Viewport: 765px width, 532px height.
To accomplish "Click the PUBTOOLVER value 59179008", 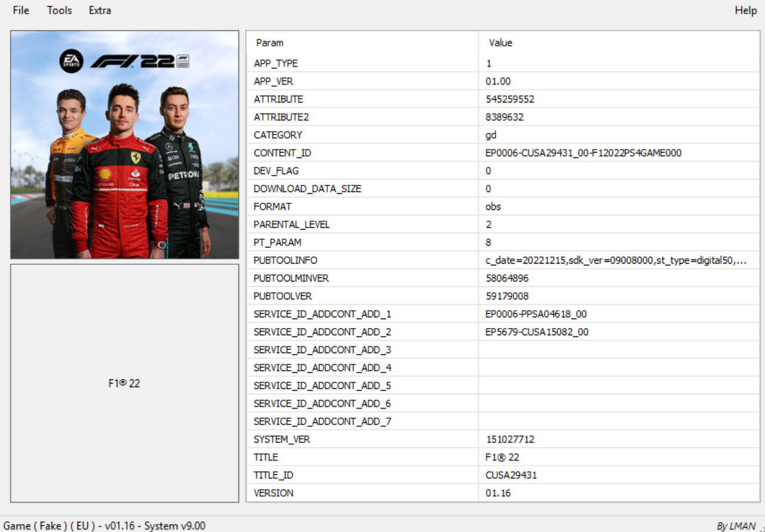I will [x=507, y=296].
